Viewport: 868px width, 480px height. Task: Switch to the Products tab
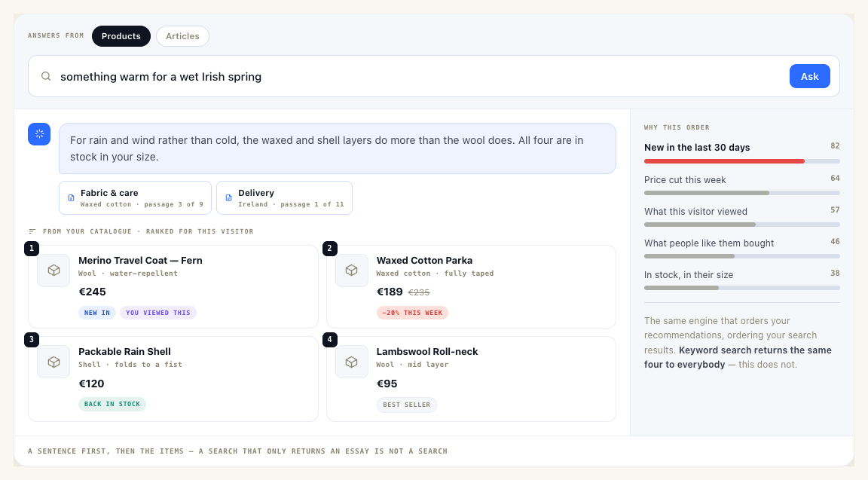[121, 36]
